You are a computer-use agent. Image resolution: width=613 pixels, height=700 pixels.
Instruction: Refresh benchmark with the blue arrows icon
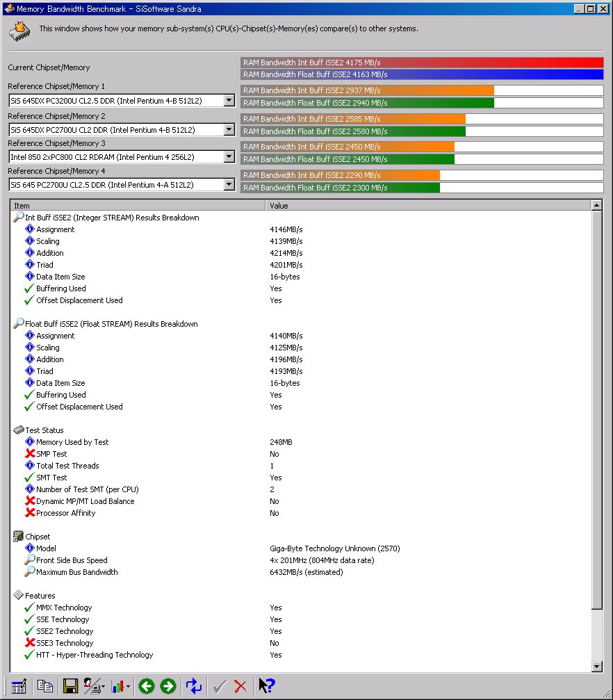[194, 686]
